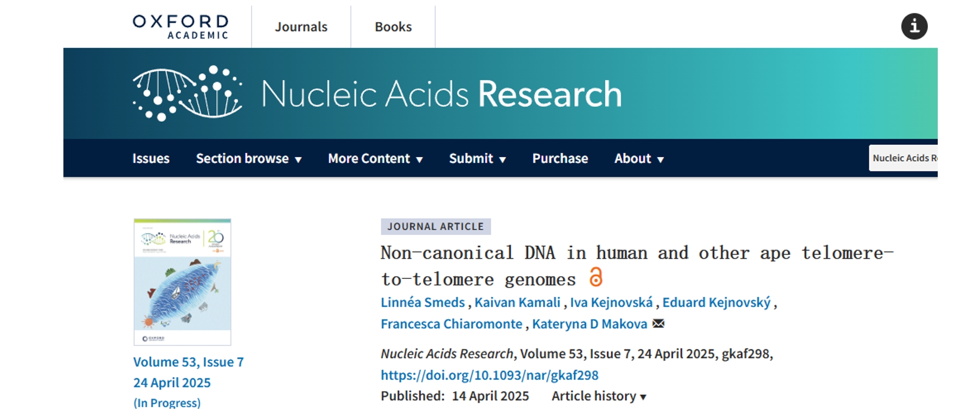Select the Purchase menu item
Image resolution: width=980 pixels, height=418 pixels.
[560, 158]
